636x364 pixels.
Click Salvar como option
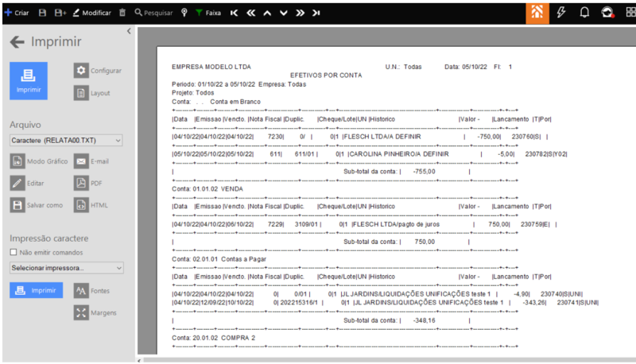point(37,205)
